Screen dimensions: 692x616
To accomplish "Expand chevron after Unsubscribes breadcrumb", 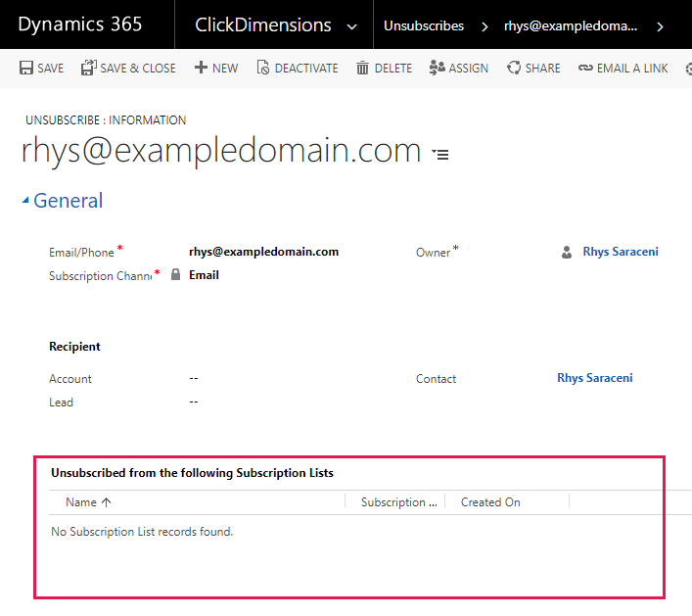I will coord(484,27).
